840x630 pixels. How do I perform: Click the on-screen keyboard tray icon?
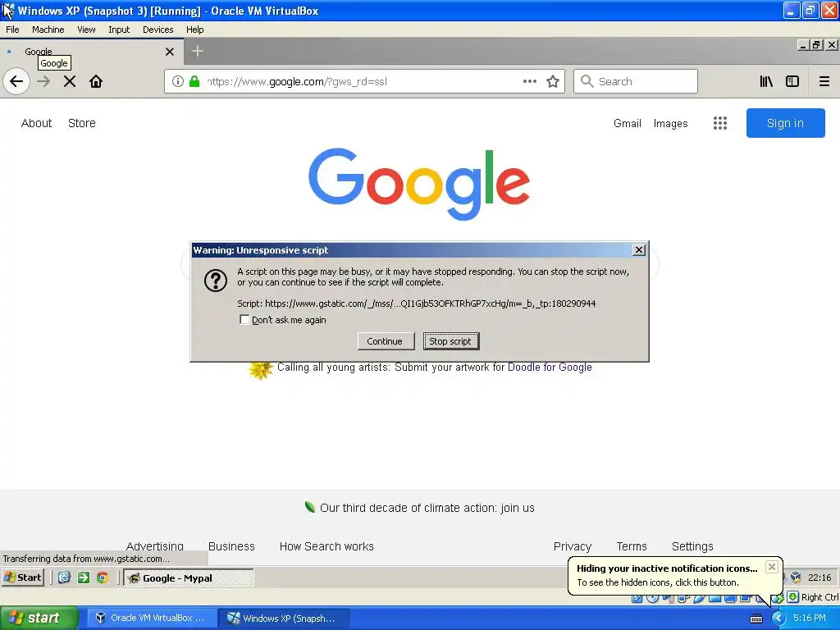tap(756, 619)
